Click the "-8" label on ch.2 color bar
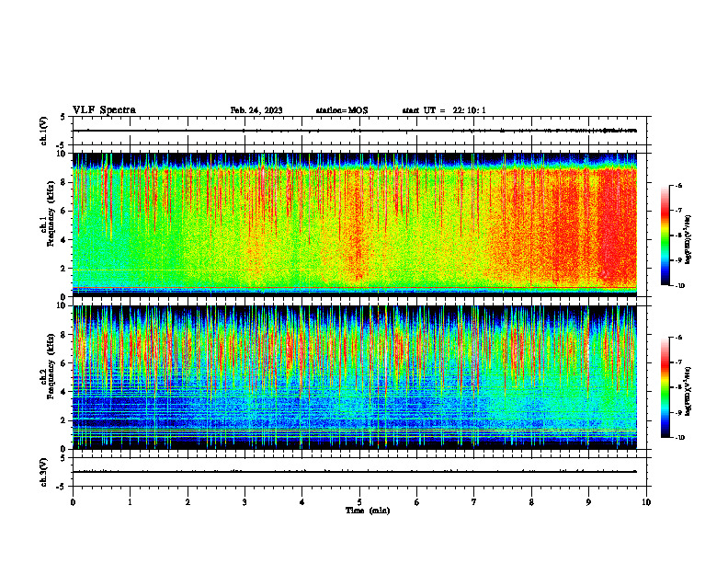The width and height of the screenshot is (728, 563). [x=678, y=387]
